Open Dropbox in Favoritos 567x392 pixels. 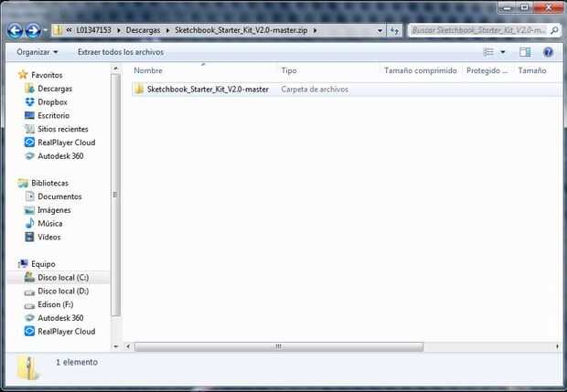tap(52, 102)
